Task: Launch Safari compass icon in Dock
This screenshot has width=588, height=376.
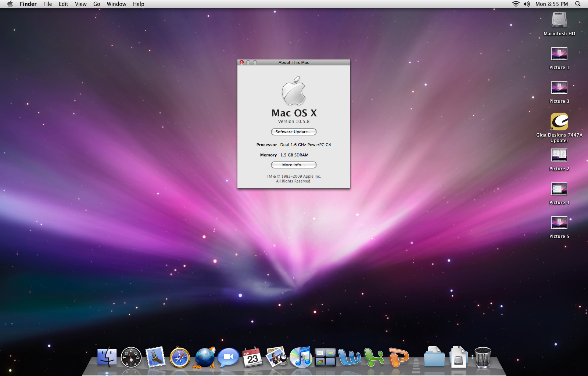Action: point(180,358)
